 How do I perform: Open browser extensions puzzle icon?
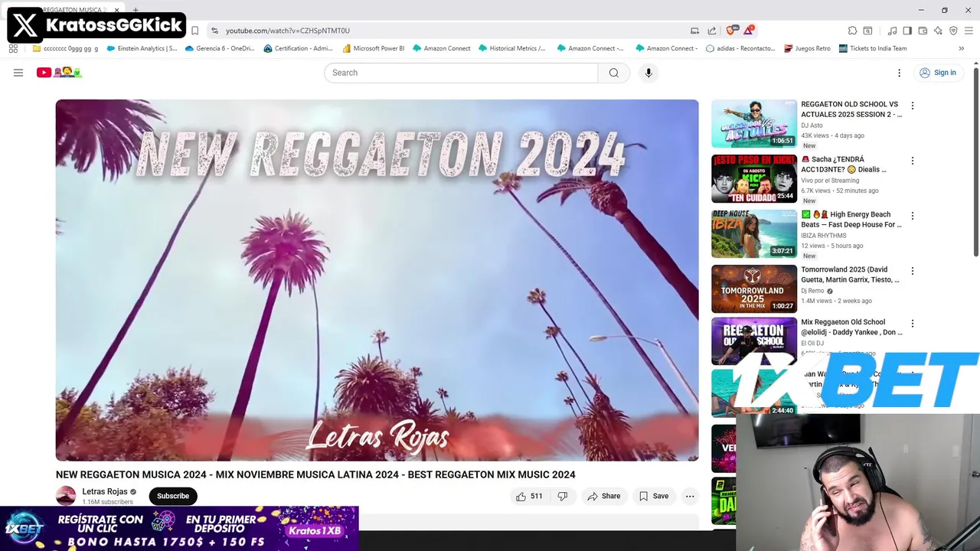852,31
